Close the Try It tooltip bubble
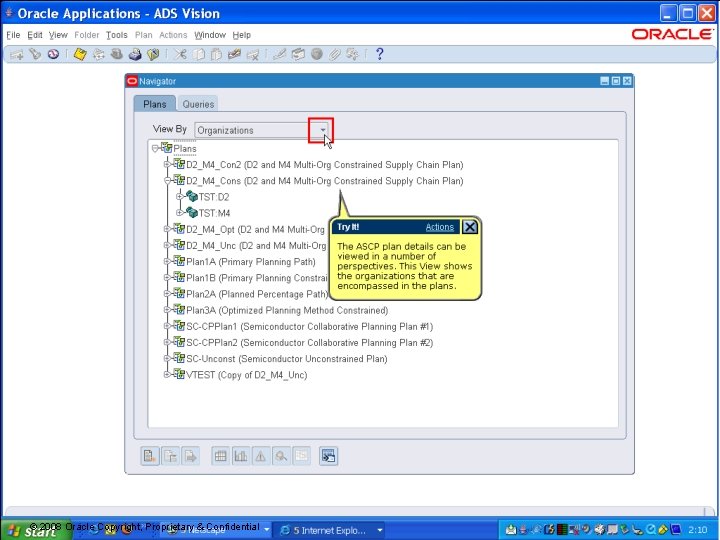 [469, 226]
